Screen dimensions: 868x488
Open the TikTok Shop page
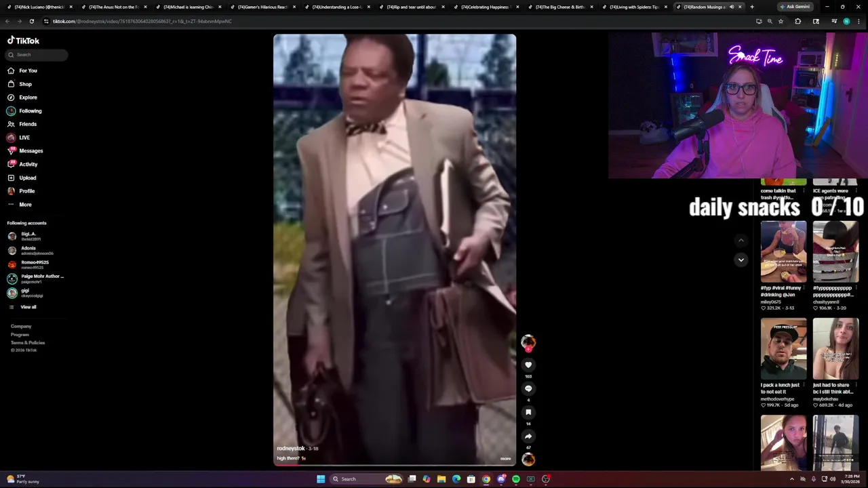coord(20,84)
